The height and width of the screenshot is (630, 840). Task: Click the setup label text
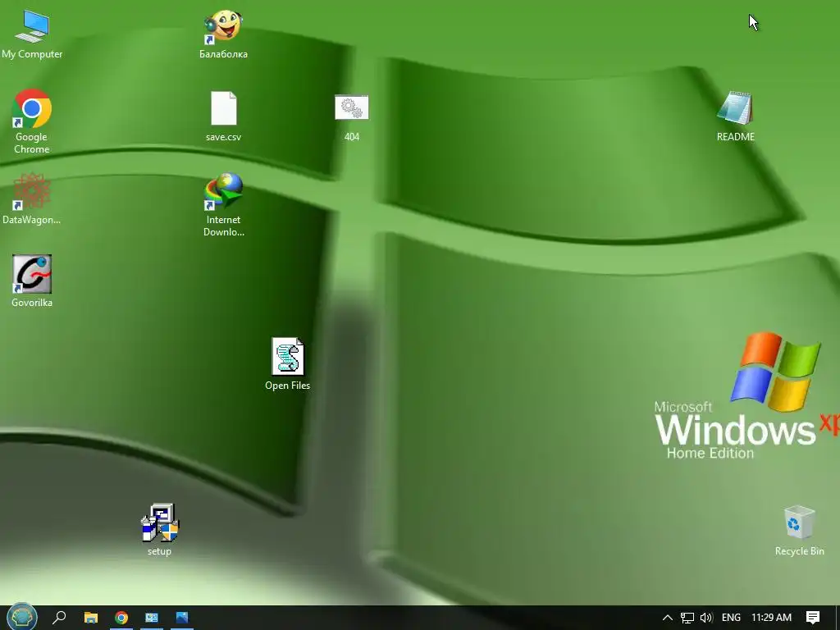coord(160,551)
